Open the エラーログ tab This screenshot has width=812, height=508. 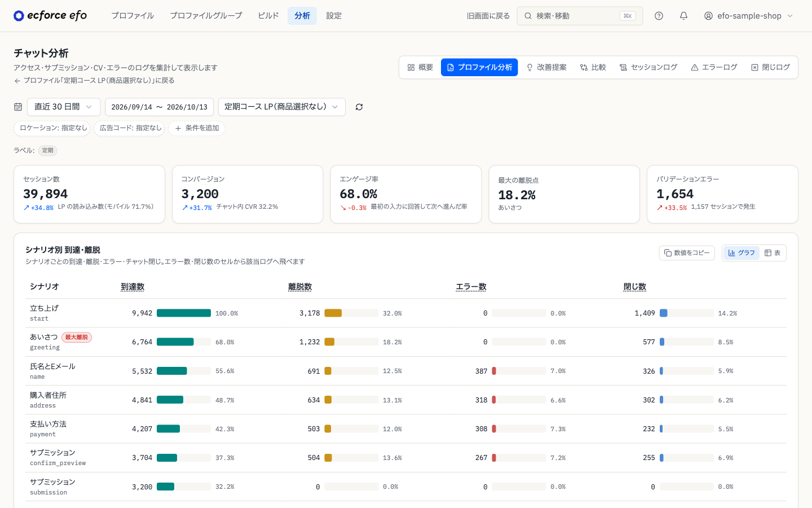(x=714, y=67)
